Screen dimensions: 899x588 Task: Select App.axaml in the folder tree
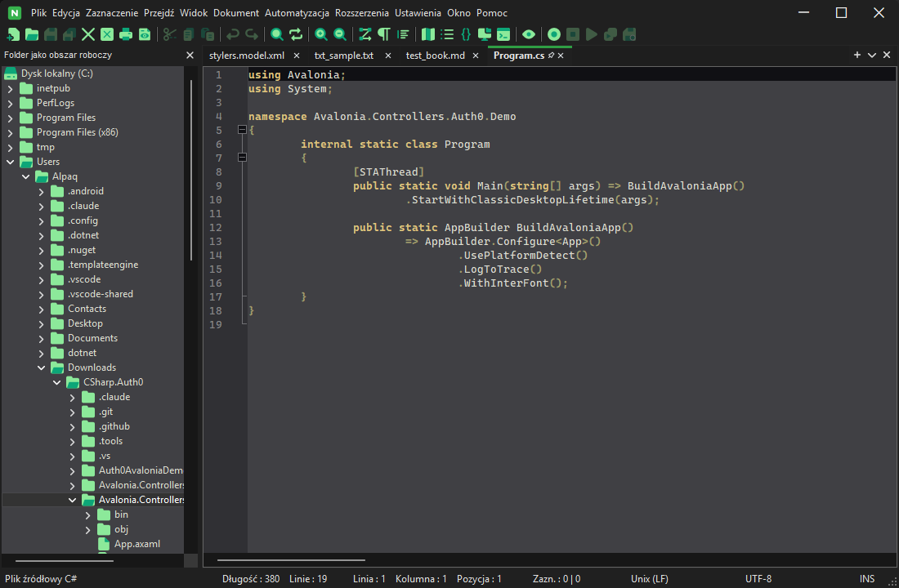(136, 544)
